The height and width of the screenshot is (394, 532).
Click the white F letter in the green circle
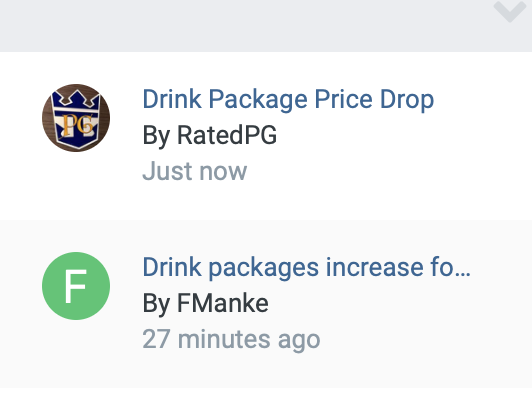tap(75, 286)
